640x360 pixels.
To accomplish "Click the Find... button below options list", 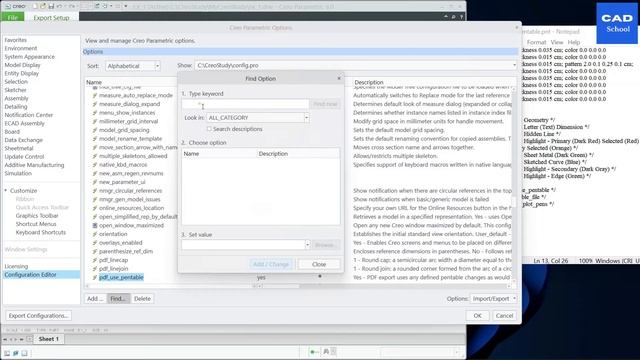I will coord(118,298).
